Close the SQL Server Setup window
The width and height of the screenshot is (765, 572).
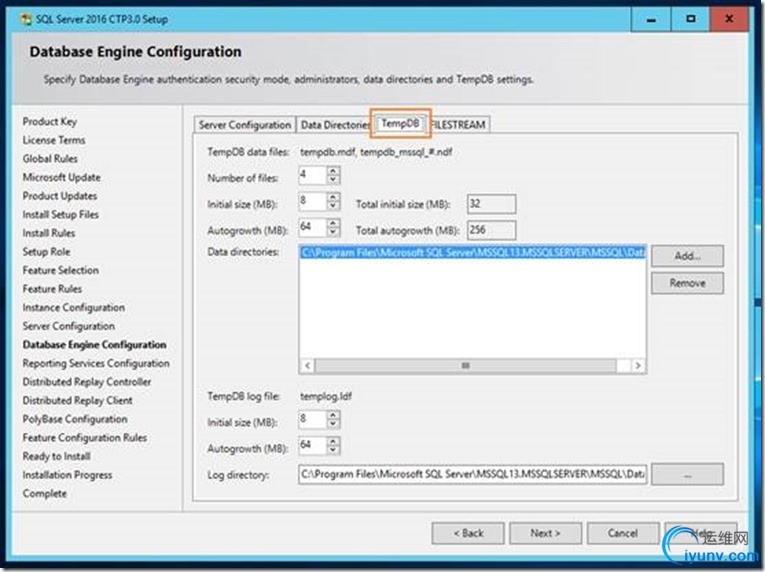[729, 20]
